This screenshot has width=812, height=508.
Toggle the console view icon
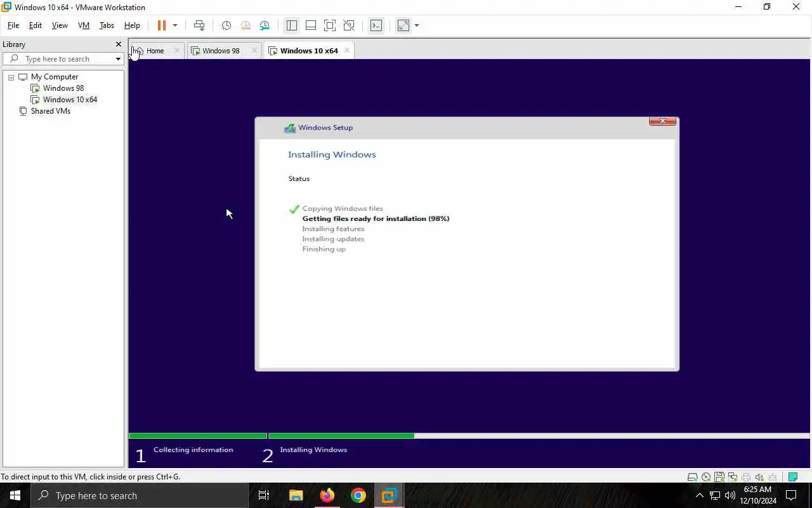tap(376, 25)
